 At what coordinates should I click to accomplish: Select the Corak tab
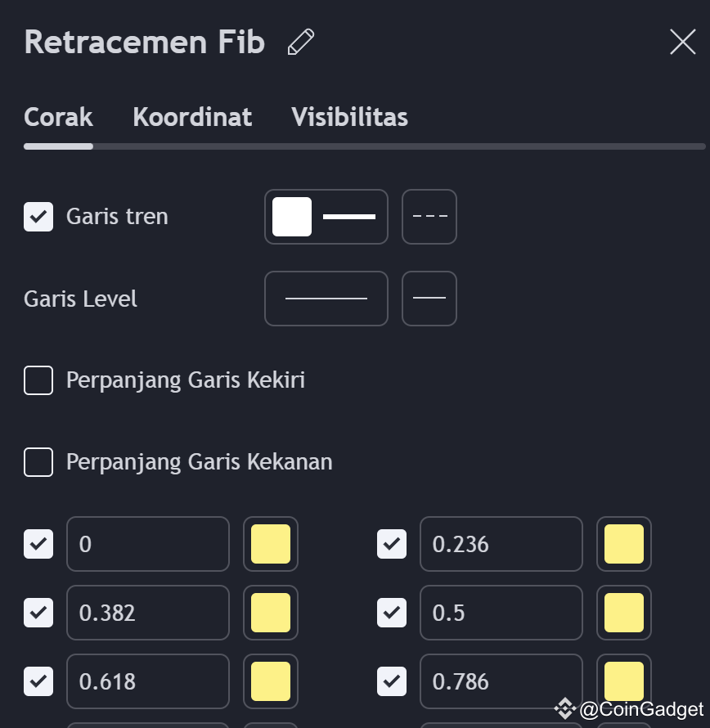coord(58,117)
